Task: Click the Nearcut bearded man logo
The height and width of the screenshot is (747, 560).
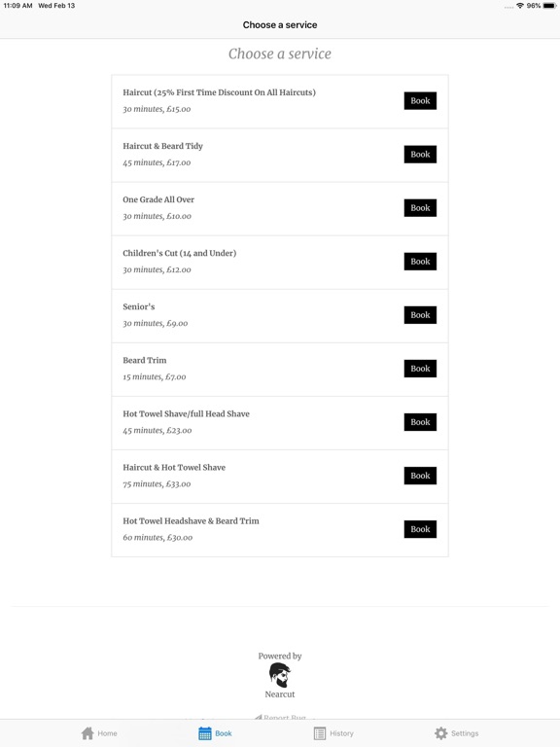Action: (x=280, y=675)
